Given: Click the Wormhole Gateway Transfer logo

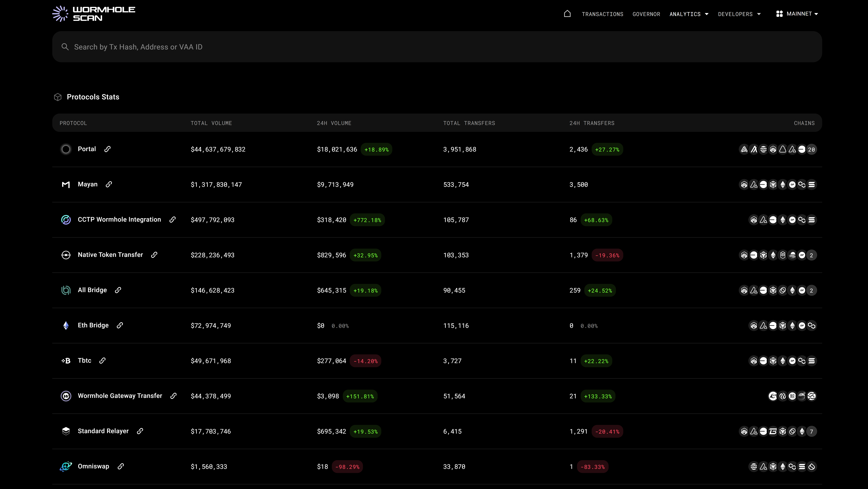Looking at the screenshot, I should pyautogui.click(x=66, y=396).
